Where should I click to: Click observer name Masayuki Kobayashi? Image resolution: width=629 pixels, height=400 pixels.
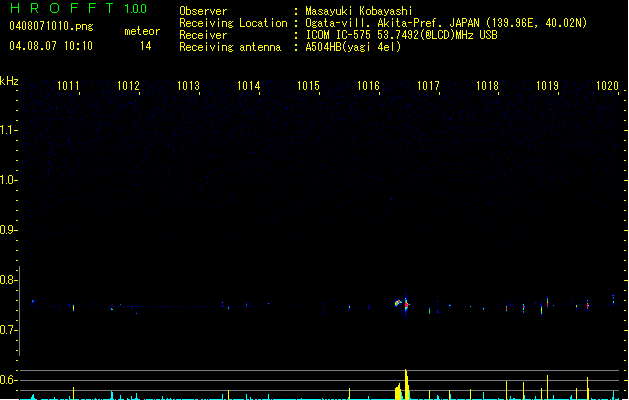359,11
